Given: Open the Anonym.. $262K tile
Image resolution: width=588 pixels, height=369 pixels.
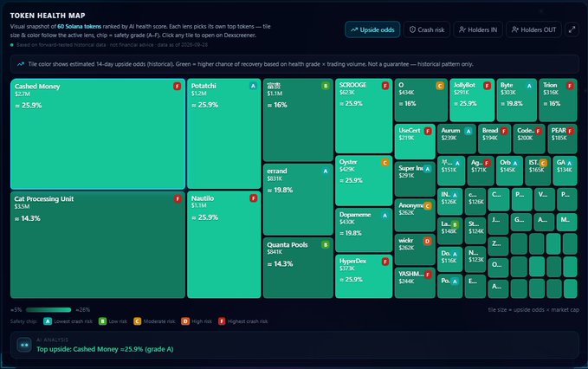Looking at the screenshot, I should 415,215.
